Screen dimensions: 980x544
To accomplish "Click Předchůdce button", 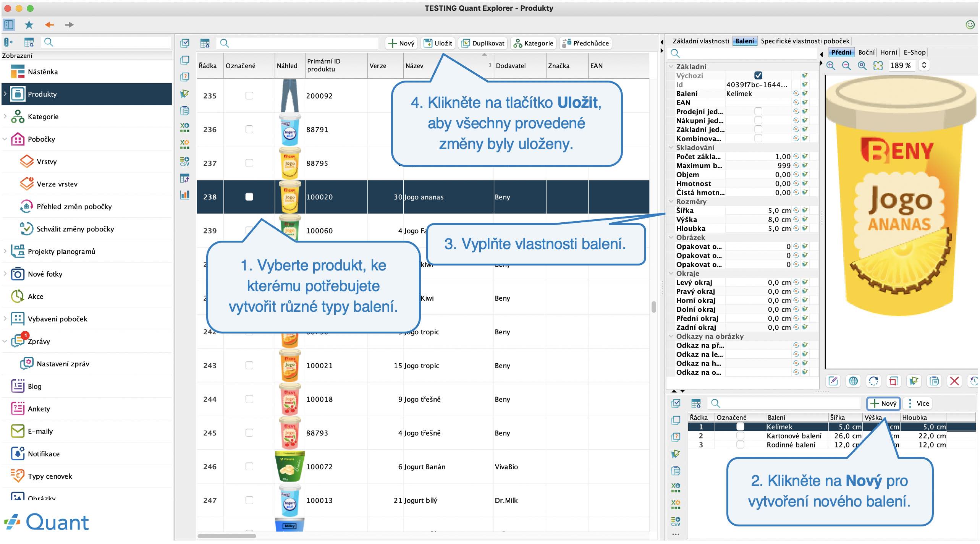I will point(585,43).
